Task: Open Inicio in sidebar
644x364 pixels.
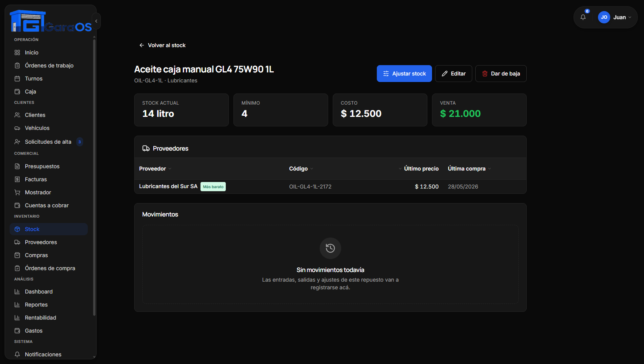Action: point(49,52)
